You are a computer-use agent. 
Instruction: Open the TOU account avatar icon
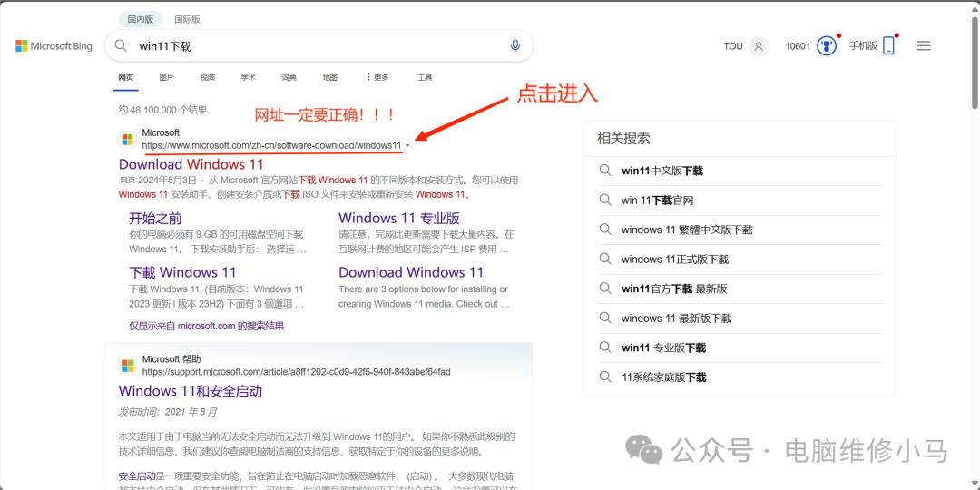pyautogui.click(x=759, y=46)
